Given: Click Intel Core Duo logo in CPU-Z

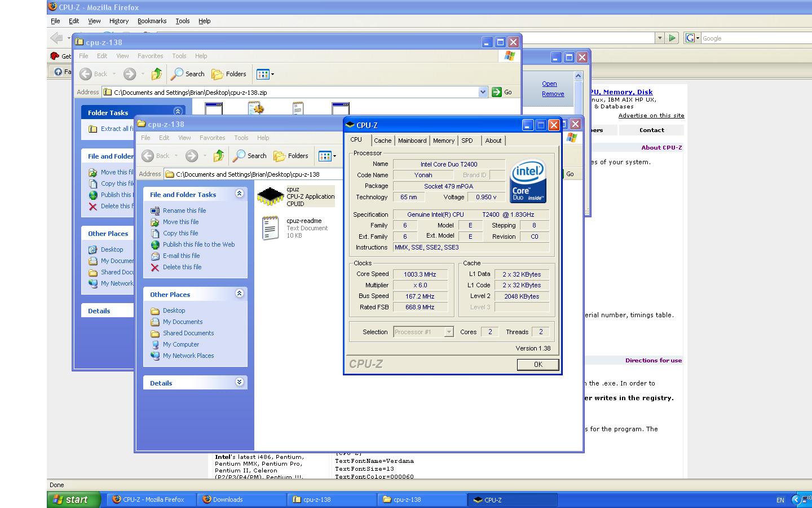Looking at the screenshot, I should (528, 181).
